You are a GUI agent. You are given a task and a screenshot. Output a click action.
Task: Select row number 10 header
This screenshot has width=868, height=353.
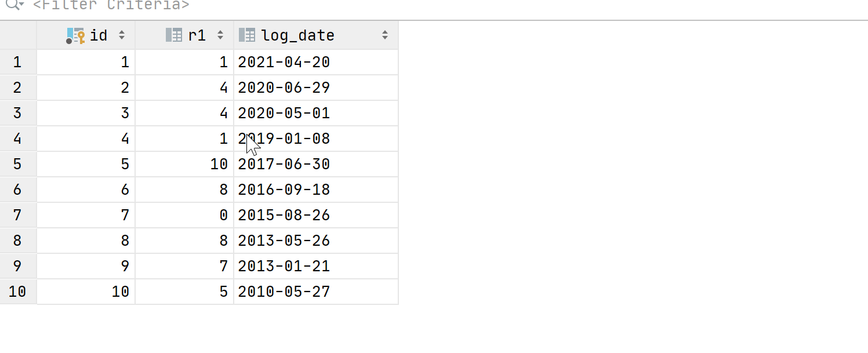click(18, 292)
